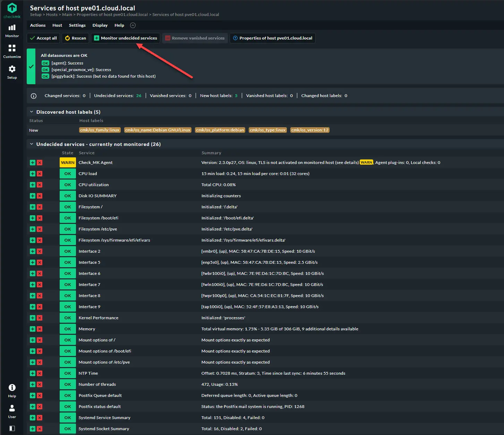Image resolution: width=504 pixels, height=435 pixels.
Task: Click the WARN state badge for Check_MK Agent
Action: point(68,163)
